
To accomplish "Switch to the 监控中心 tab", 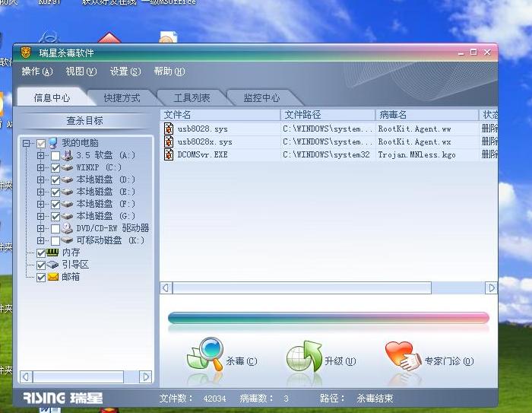I will pos(261,98).
